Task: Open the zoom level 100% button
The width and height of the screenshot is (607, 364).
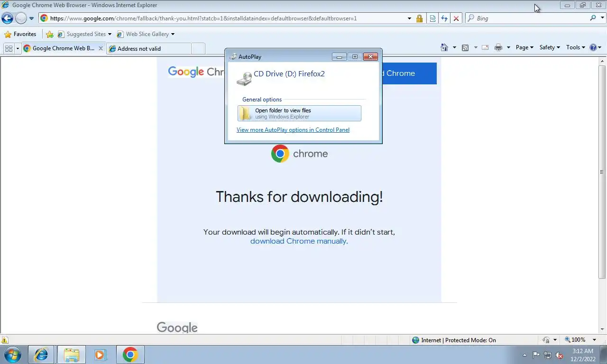Action: pos(575,340)
